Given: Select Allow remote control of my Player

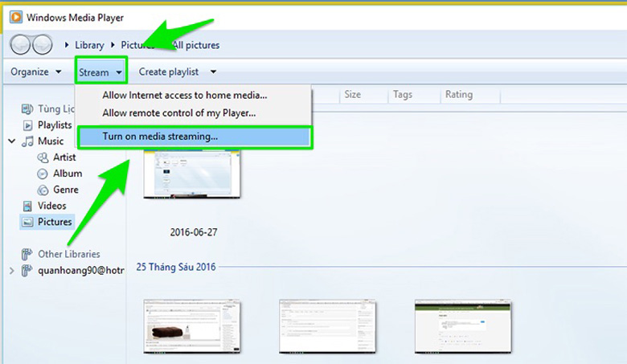Looking at the screenshot, I should pyautogui.click(x=178, y=112).
